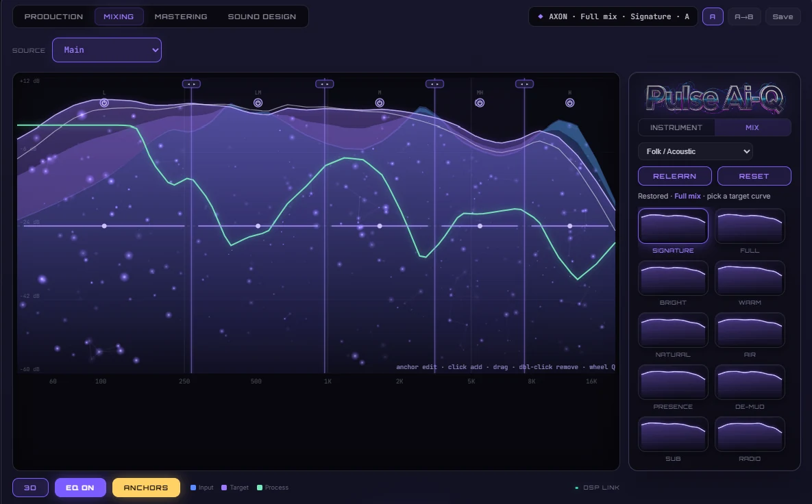Select the MH band gain anchor point

(x=480, y=226)
